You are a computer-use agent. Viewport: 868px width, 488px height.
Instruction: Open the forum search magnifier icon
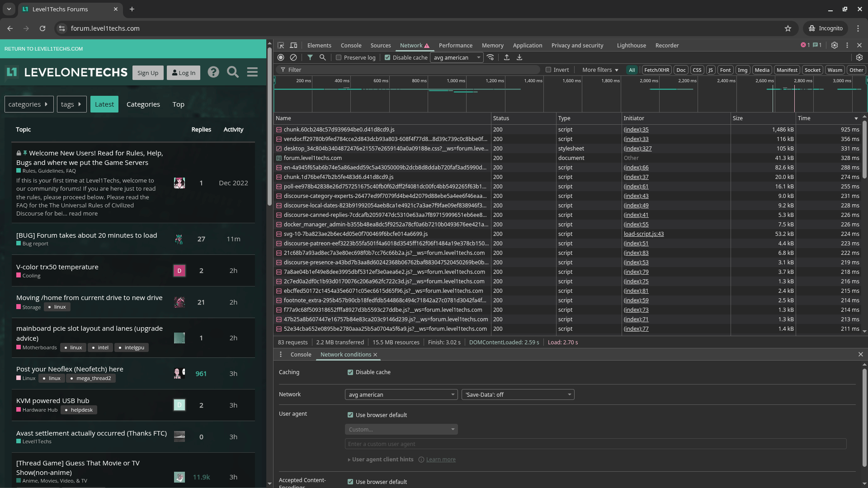point(233,72)
